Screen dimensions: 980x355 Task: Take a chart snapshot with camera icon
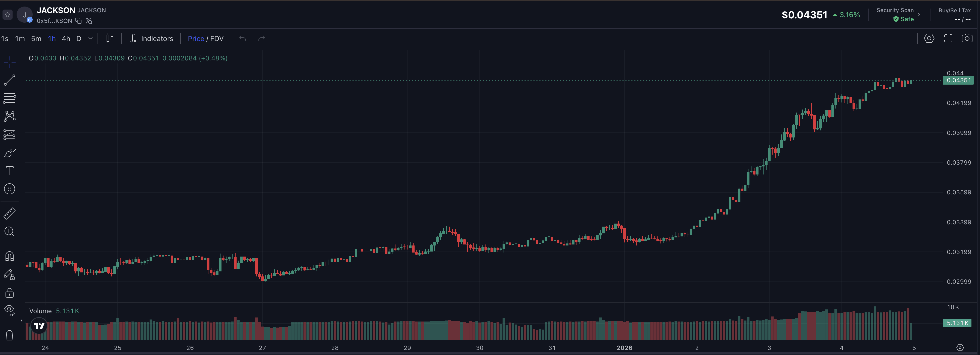tap(967, 39)
